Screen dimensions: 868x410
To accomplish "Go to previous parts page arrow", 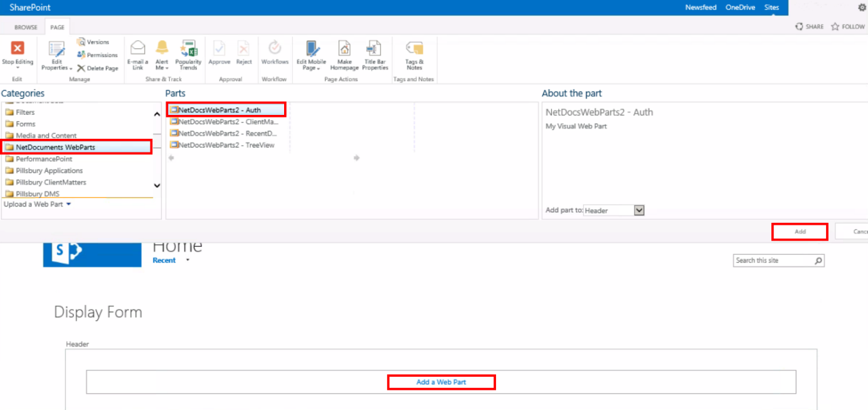I will [171, 158].
